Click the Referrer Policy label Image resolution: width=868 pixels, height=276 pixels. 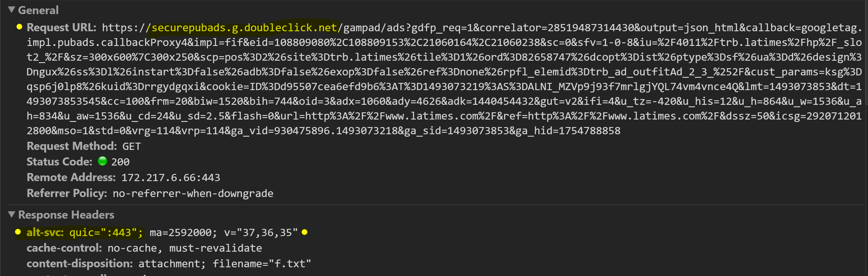pyautogui.click(x=67, y=193)
